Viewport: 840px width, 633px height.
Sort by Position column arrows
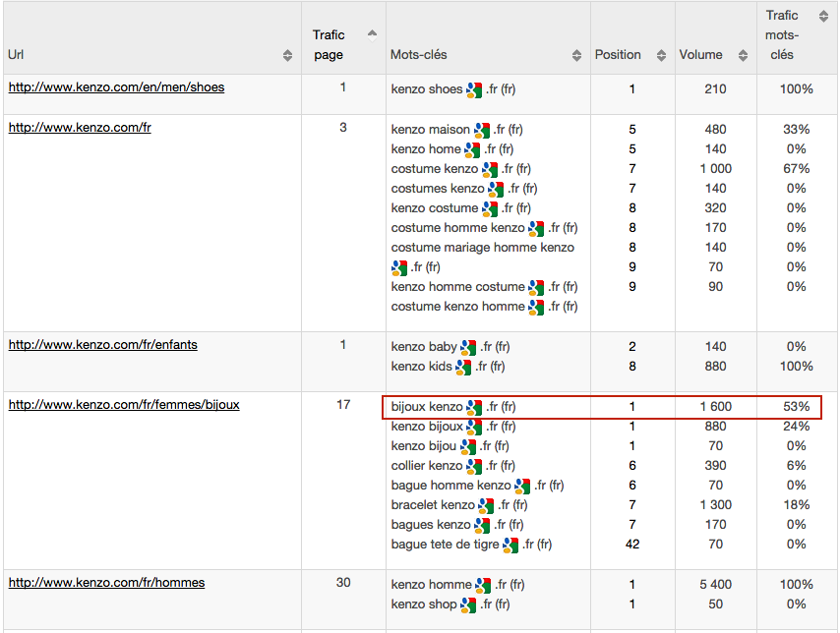tap(661, 55)
